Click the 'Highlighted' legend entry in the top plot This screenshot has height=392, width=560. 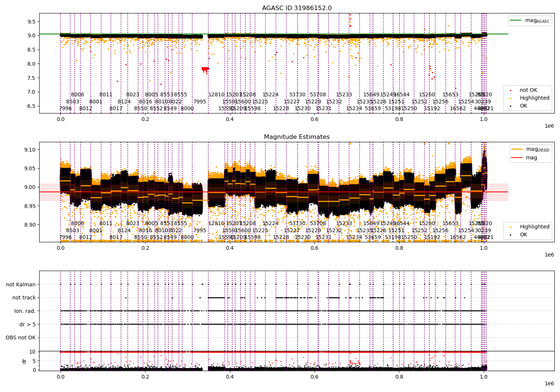[x=529, y=98]
